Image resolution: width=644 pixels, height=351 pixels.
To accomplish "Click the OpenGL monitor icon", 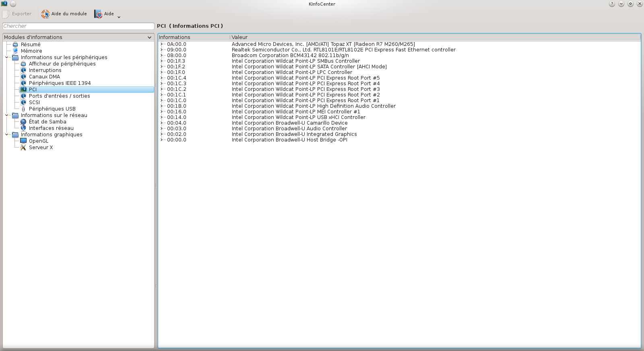I will 23,141.
